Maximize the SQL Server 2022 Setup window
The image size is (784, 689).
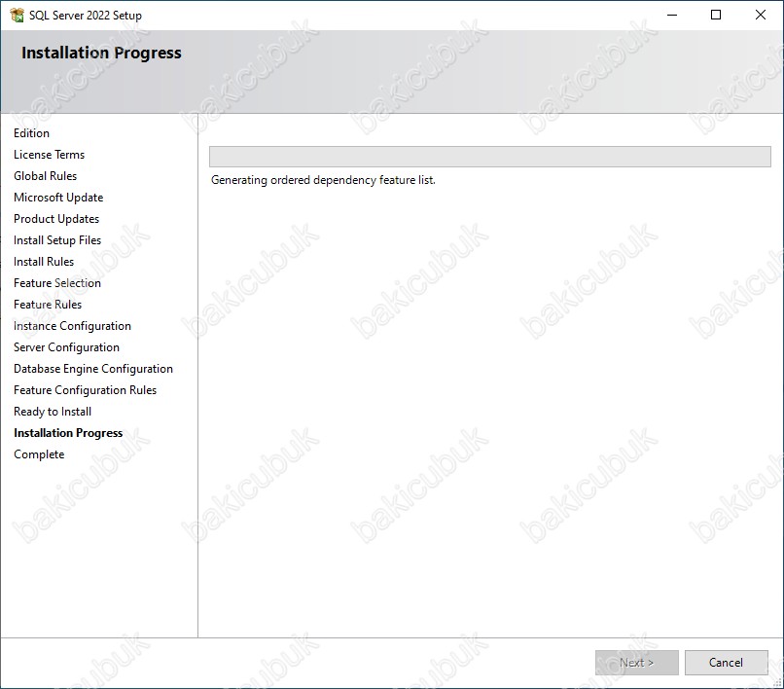tap(716, 15)
